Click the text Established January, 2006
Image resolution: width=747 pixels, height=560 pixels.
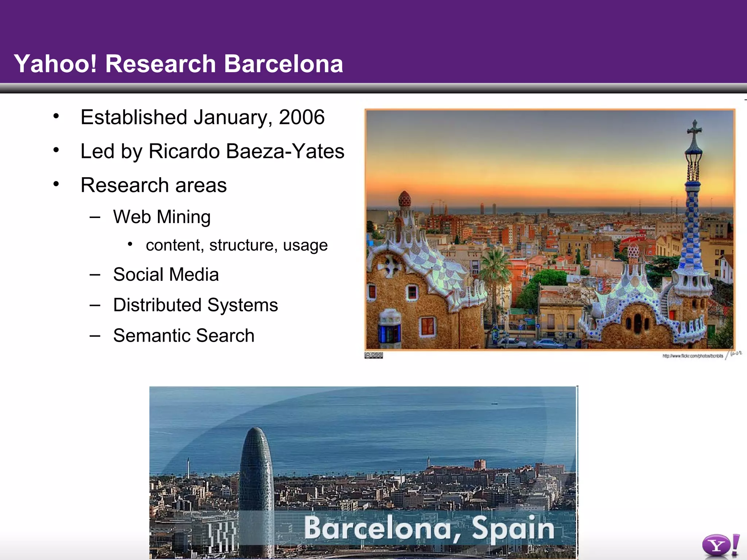tap(202, 118)
